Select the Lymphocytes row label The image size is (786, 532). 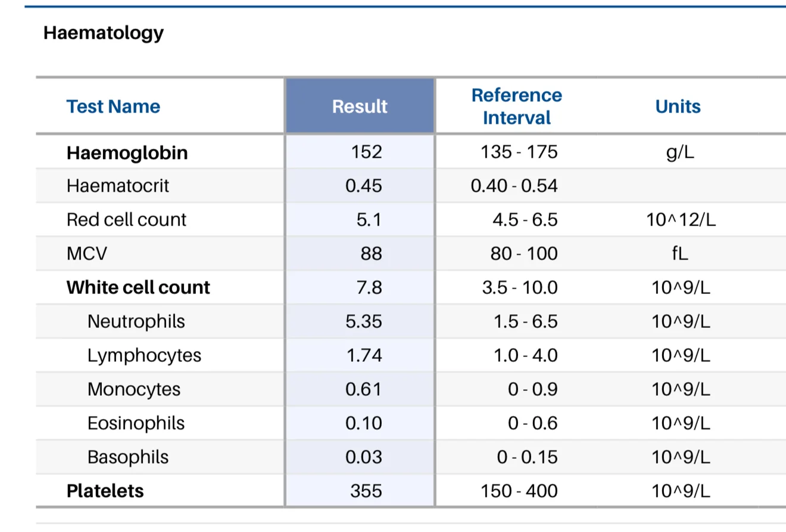click(x=144, y=355)
